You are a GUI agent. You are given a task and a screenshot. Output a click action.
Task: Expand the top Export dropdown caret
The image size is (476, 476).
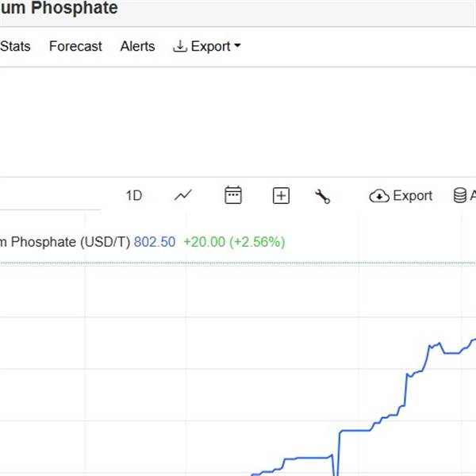pyautogui.click(x=238, y=45)
